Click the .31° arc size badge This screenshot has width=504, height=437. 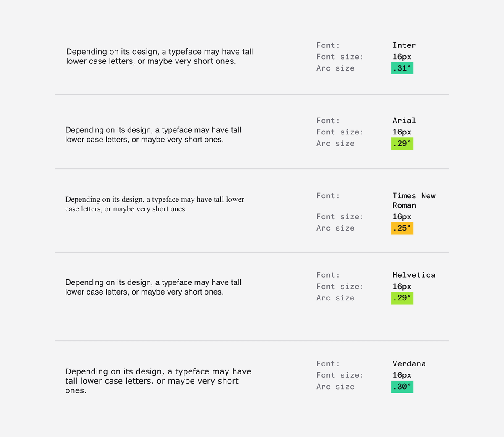point(402,68)
